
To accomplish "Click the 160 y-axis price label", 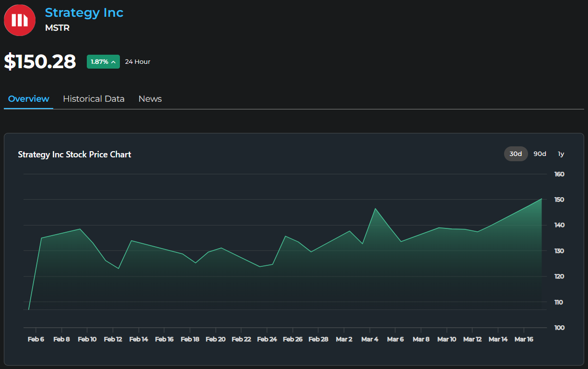I will coord(559,174).
